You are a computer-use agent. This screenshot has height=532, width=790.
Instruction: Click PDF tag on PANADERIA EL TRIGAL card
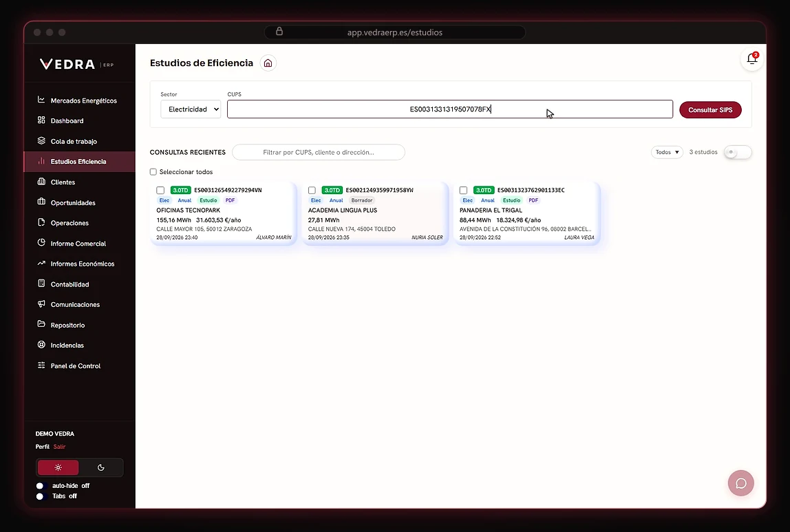coord(533,200)
